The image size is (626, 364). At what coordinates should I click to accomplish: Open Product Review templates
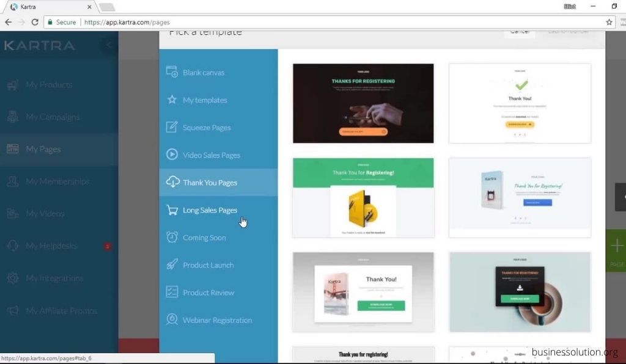coord(218,293)
